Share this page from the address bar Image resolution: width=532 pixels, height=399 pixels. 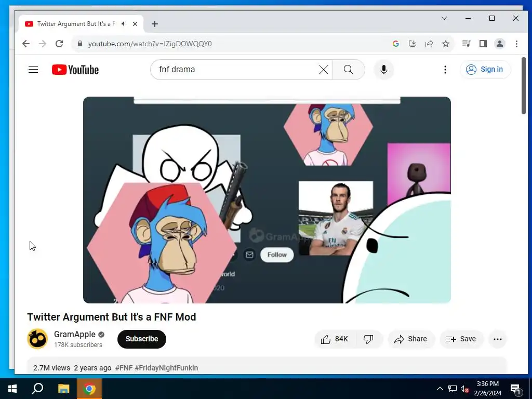pos(429,44)
